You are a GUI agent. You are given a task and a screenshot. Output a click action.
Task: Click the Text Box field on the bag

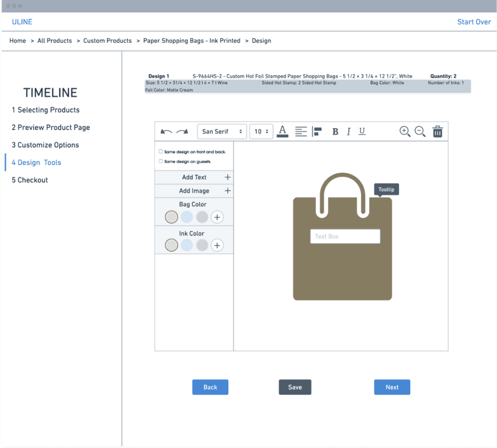pyautogui.click(x=345, y=237)
